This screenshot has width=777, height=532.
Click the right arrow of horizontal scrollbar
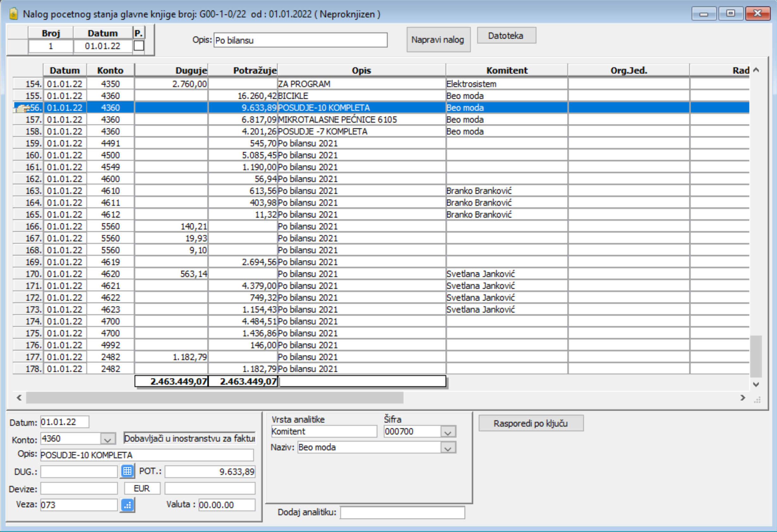(x=743, y=397)
